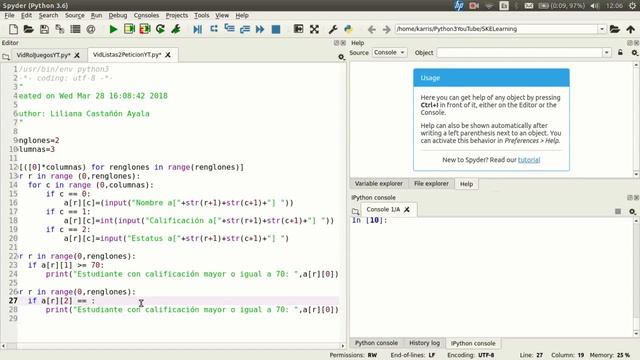640x360 pixels.
Task: Open the PYTHONPATH manager Python icon
Action: point(348,29)
